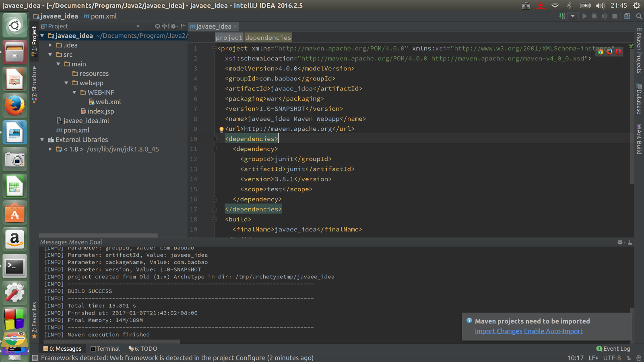Open in Firefox browser icon in editor
This screenshot has height=362, width=644.
click(609, 51)
